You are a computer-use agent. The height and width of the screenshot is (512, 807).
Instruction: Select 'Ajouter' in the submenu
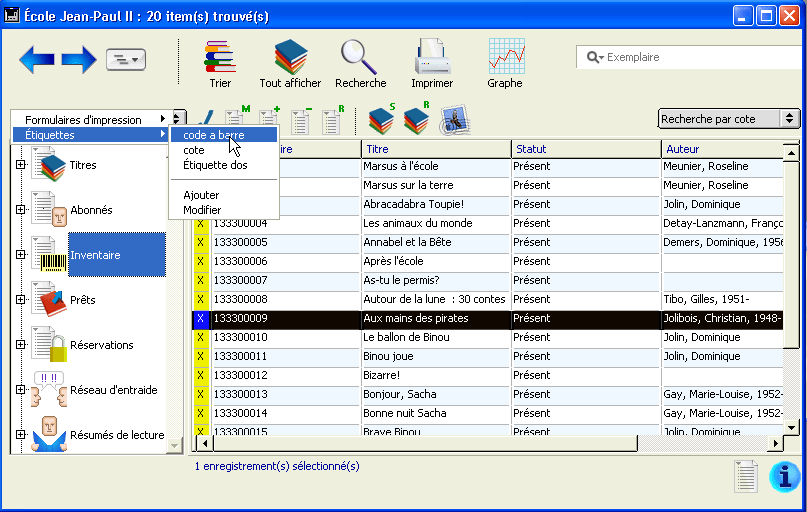pos(201,195)
